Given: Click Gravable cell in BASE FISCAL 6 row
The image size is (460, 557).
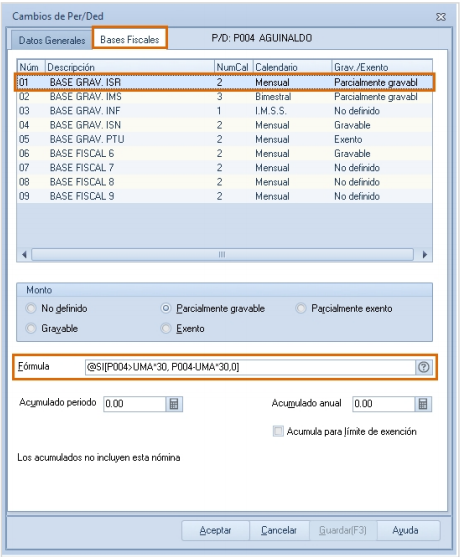Looking at the screenshot, I should [352, 153].
